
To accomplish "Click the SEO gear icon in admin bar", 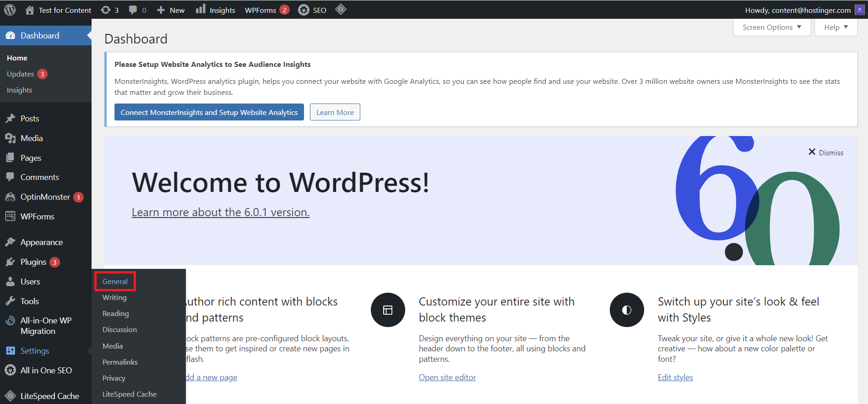I will pos(304,10).
